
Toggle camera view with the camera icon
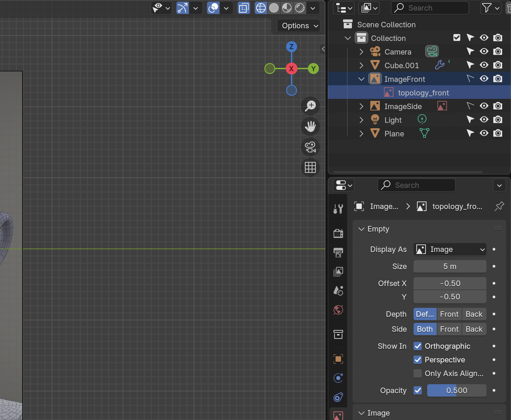(310, 147)
